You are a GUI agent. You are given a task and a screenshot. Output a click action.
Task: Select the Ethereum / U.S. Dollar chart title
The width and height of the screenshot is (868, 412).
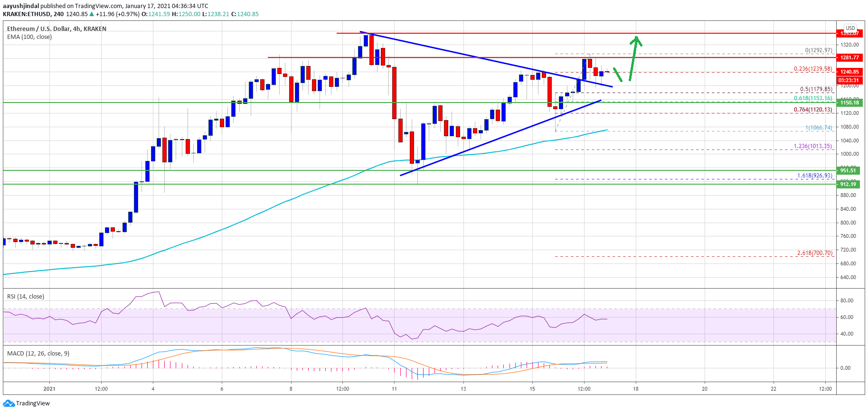tap(57, 29)
